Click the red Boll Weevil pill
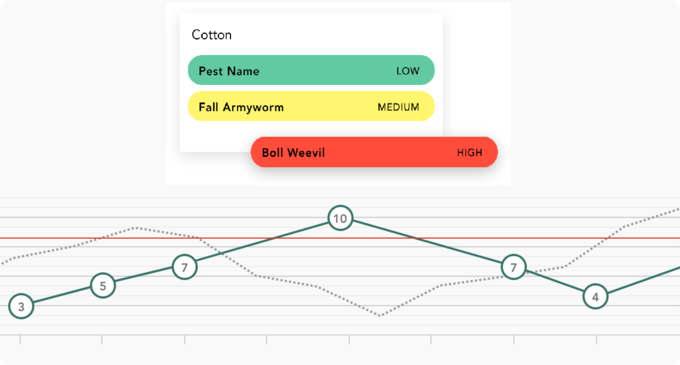Image resolution: width=680 pixels, height=365 pixels. pos(374,152)
